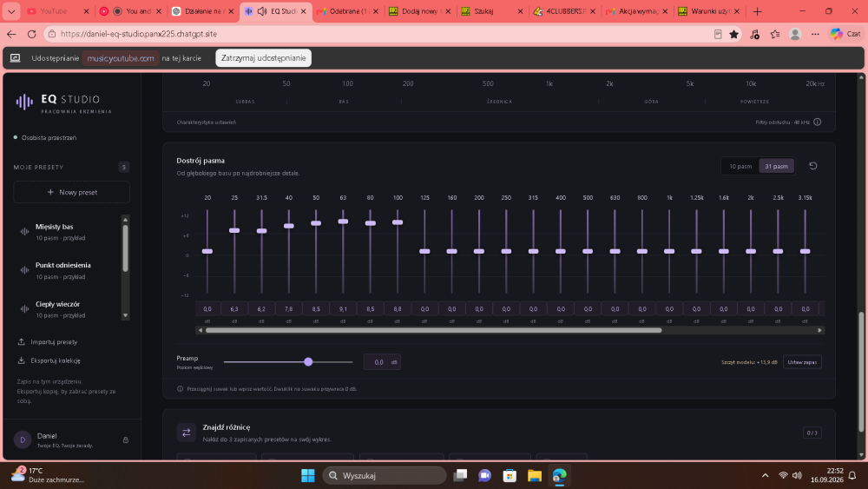Switch to the Odebrane Gmail tab
868x489 pixels.
pos(346,11)
